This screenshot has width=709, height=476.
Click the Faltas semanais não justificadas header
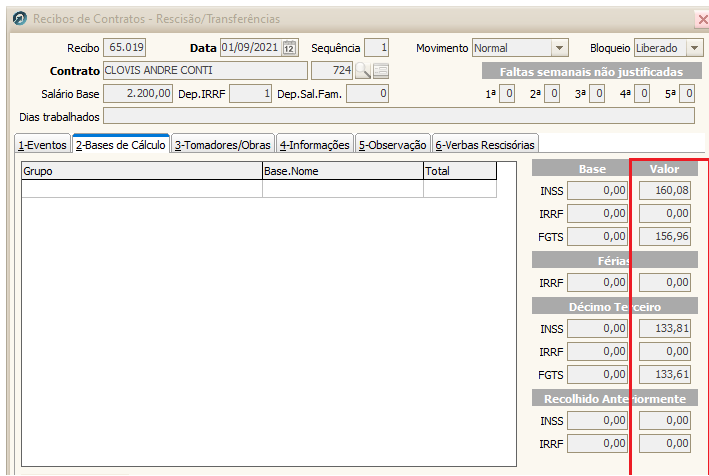point(591,72)
